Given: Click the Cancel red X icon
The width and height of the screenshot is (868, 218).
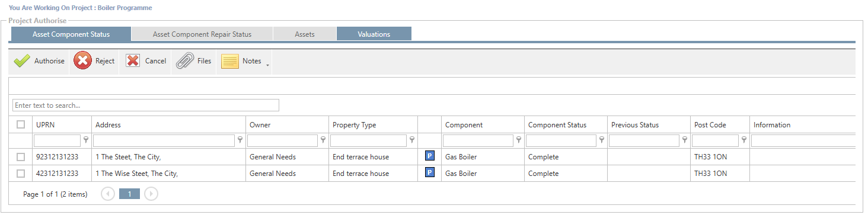Looking at the screenshot, I should (x=133, y=60).
